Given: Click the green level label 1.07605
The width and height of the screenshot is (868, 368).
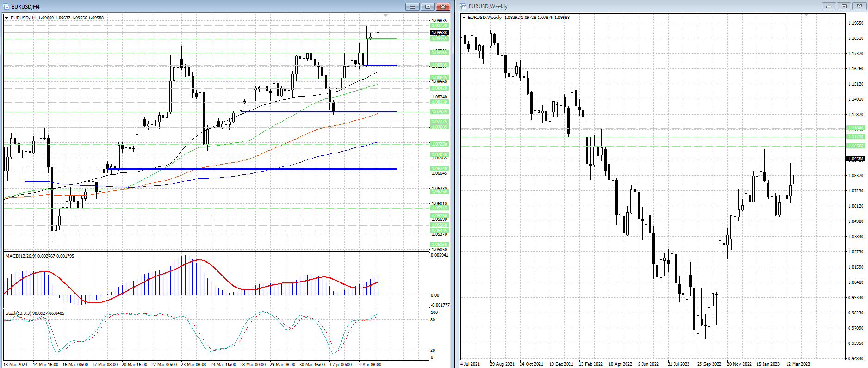Looking at the screenshot, I should click(x=439, y=127).
